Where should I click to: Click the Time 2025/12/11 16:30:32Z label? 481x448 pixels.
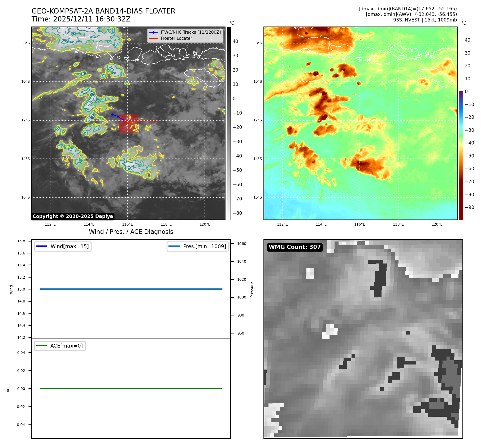(x=81, y=19)
